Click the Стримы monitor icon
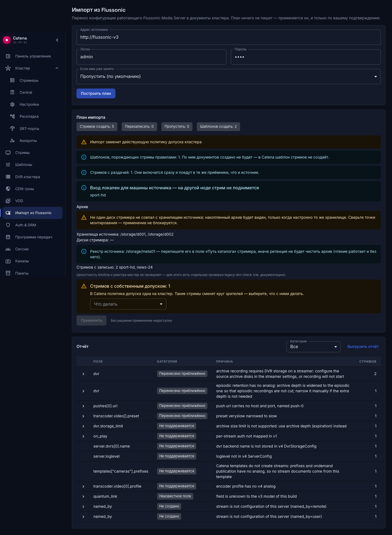This screenshot has height=535, width=392. (x=8, y=153)
